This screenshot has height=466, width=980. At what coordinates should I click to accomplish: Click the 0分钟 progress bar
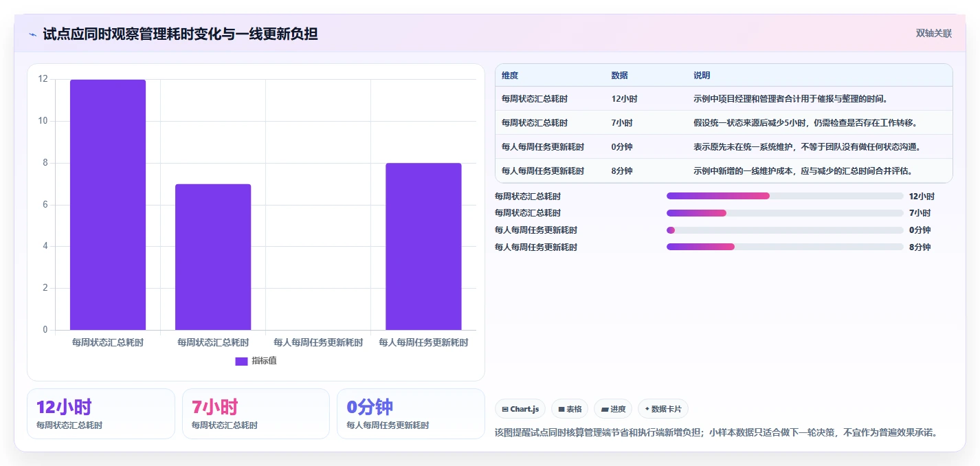click(x=785, y=230)
